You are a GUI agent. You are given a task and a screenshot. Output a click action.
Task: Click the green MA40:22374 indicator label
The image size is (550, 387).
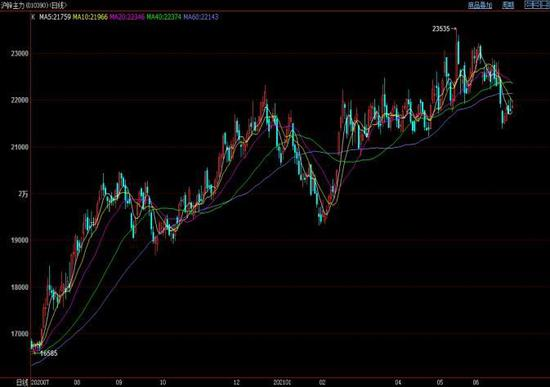pos(164,17)
